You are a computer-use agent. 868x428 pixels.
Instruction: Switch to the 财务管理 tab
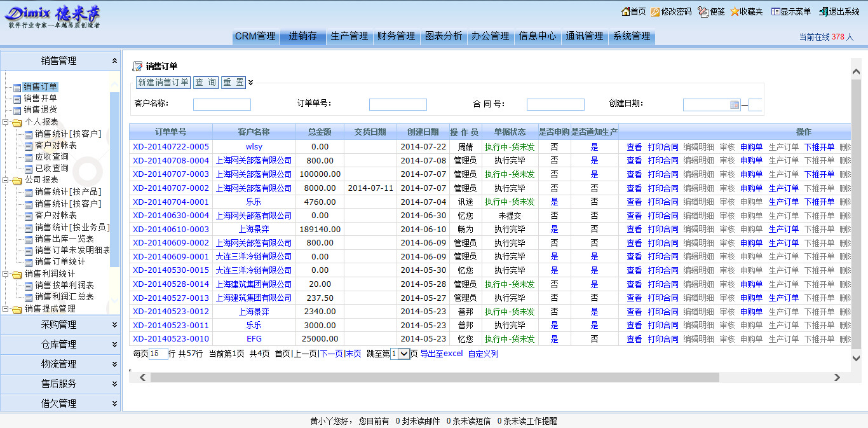pyautogui.click(x=396, y=36)
